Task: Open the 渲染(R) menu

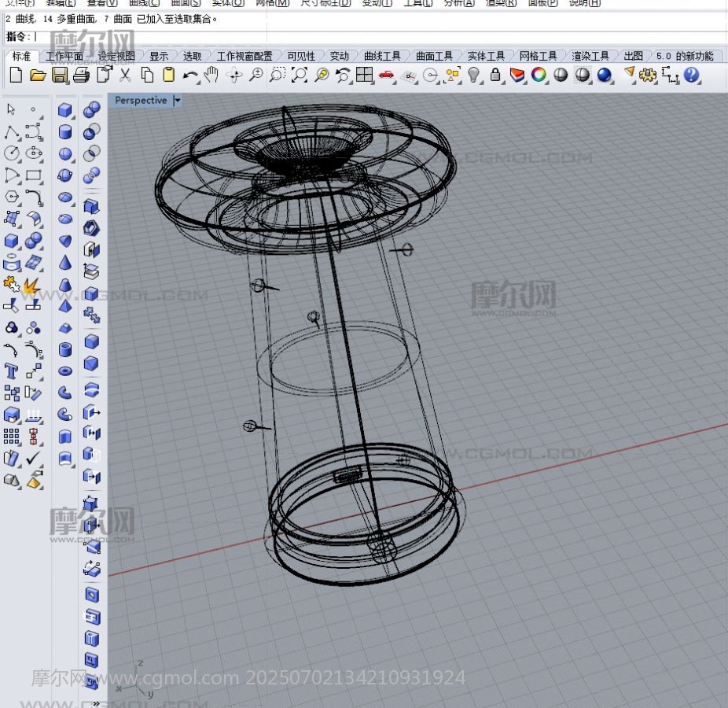Action: point(501,3)
